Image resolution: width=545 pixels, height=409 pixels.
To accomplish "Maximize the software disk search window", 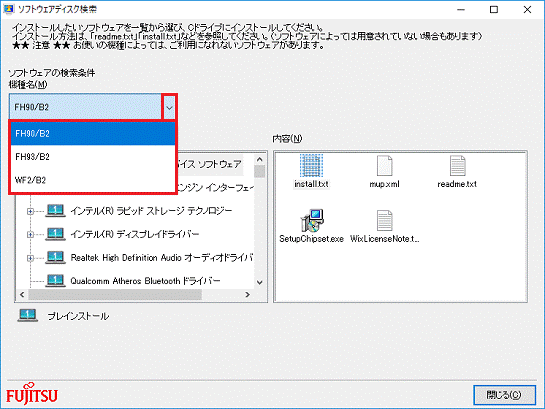I will [494, 9].
